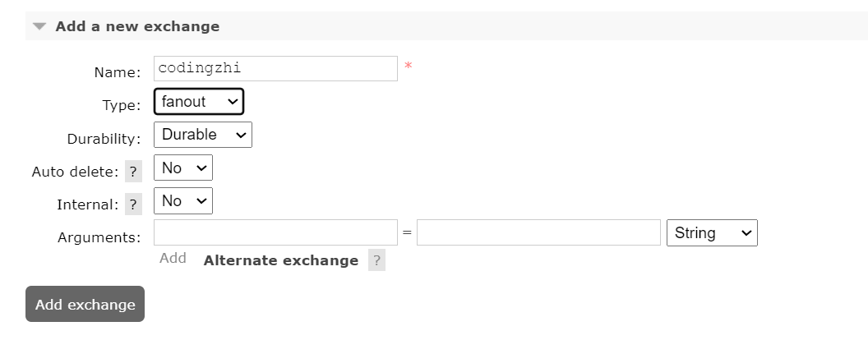Show help for Auto delete option
This screenshot has width=868, height=340.
135,172
